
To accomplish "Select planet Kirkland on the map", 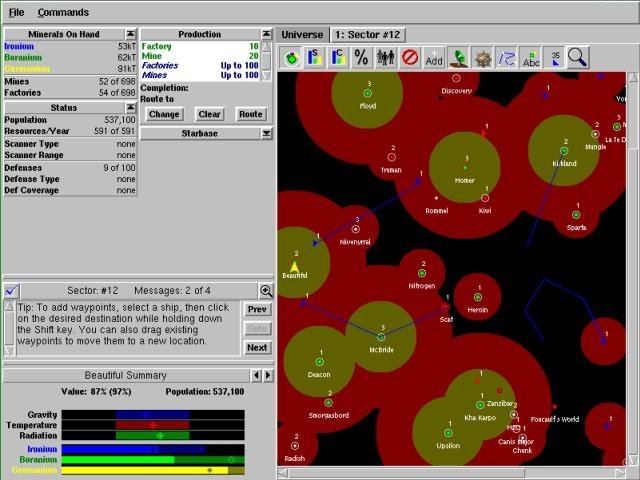I will pyautogui.click(x=564, y=151).
